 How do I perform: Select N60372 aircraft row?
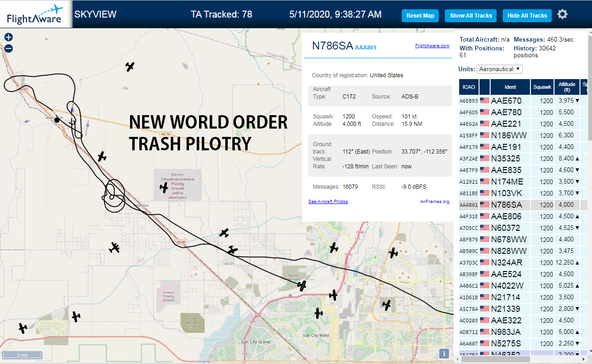coord(523,228)
